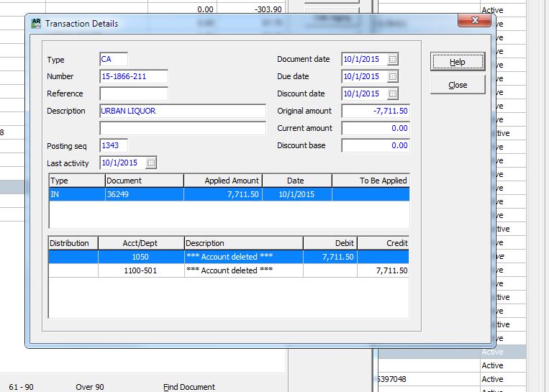This screenshot has height=392, width=549.
Task: Open the Discount date calendar picker
Action: click(x=392, y=94)
